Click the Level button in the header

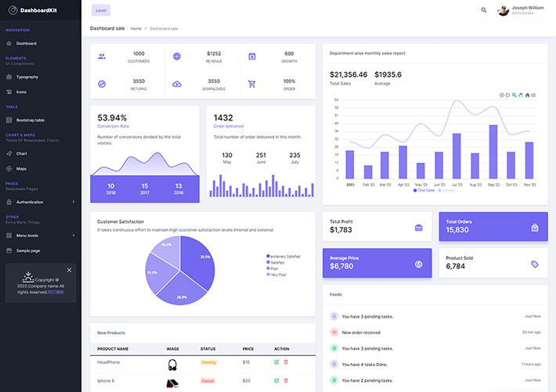(x=100, y=10)
